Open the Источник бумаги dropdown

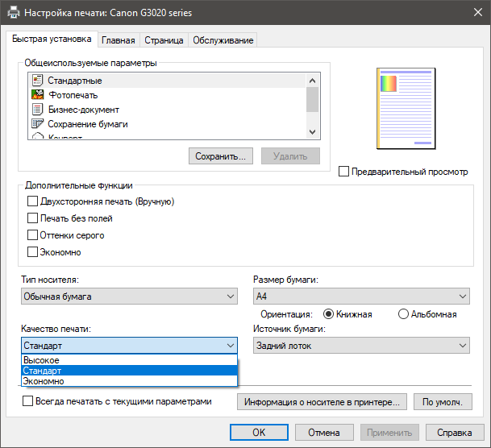click(x=361, y=346)
